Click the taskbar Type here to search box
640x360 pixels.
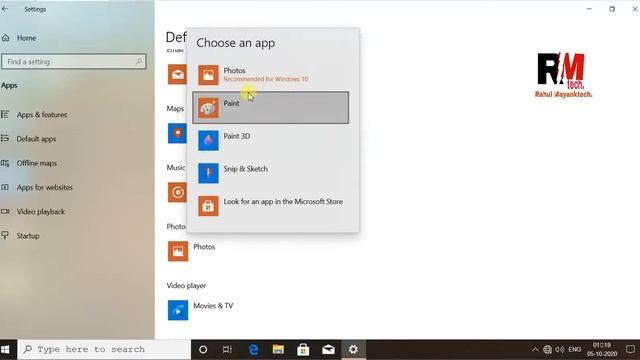coord(104,349)
